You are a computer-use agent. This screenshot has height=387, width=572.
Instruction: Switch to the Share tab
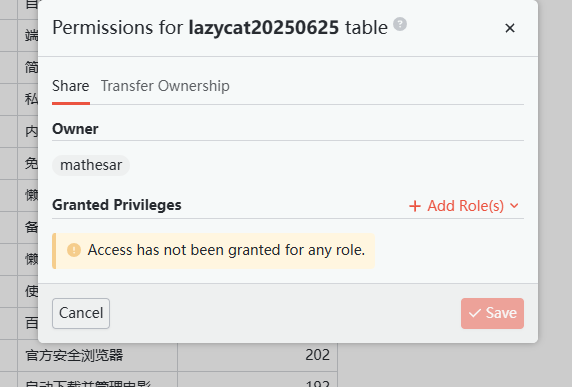click(x=71, y=86)
